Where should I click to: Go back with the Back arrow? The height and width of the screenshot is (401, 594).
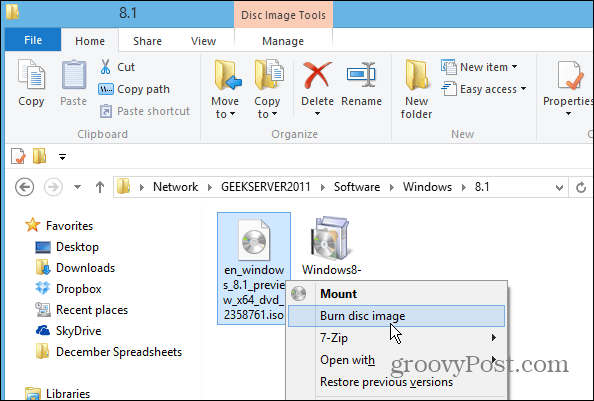tap(25, 187)
